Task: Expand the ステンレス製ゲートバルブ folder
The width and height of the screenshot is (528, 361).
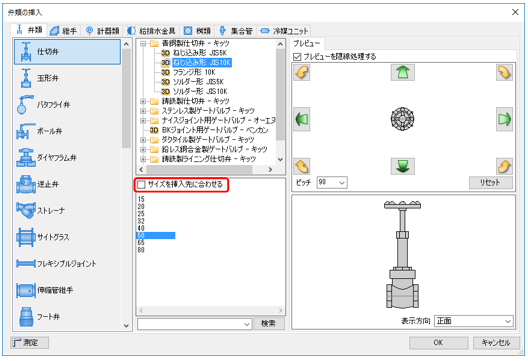Action: coord(143,111)
